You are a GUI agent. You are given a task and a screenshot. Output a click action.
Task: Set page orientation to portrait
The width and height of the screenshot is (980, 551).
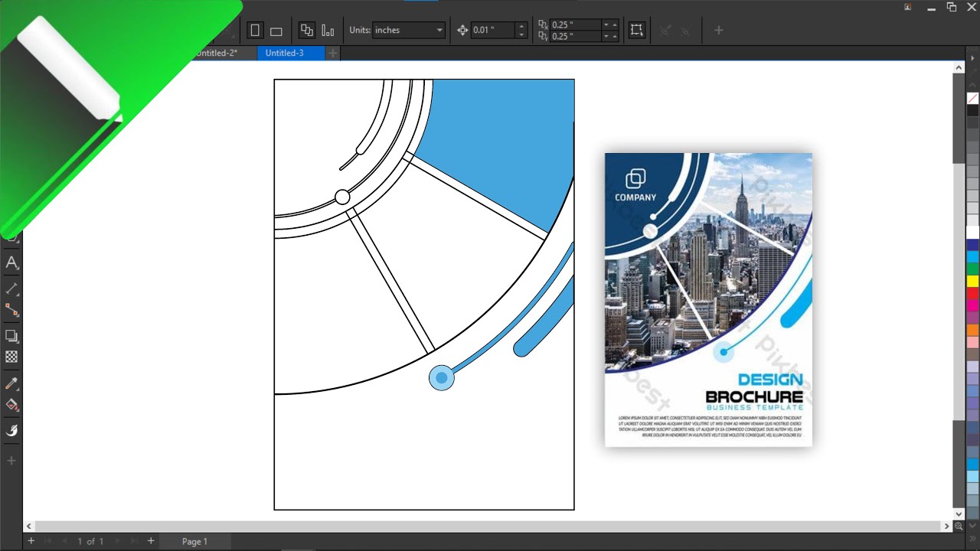[x=255, y=31]
